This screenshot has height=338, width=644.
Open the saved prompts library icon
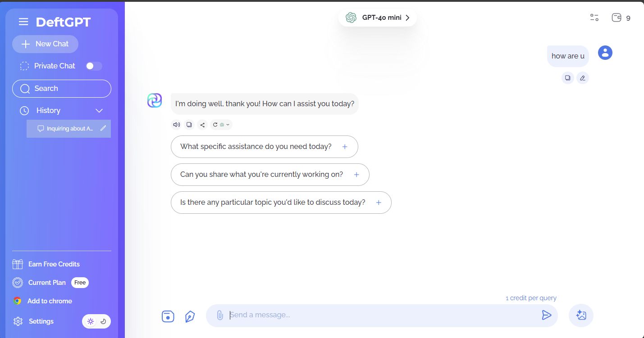coord(168,316)
